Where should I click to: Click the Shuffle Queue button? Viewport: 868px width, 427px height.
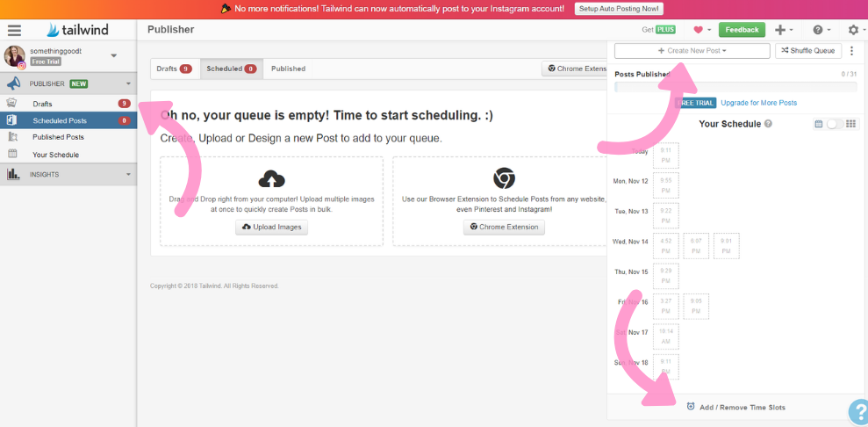[x=808, y=50]
